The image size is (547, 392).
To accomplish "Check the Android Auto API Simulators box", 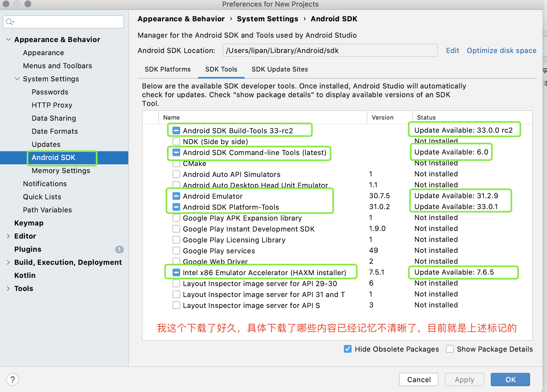I will (x=176, y=174).
